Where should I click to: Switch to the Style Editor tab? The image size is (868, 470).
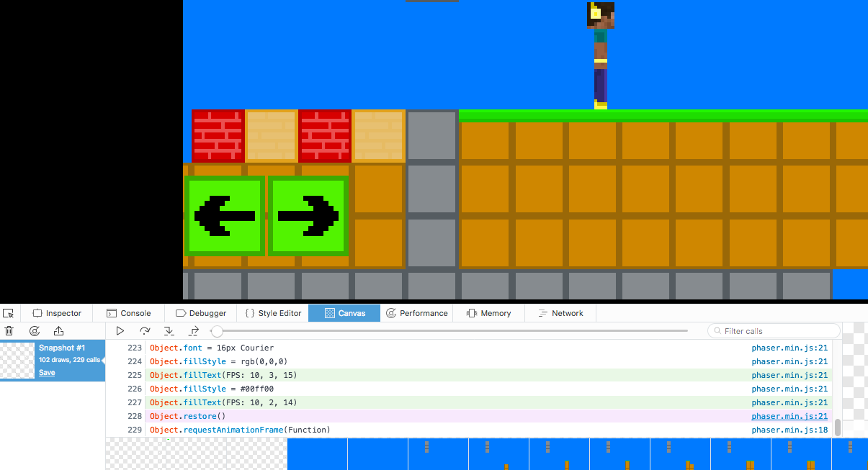click(x=272, y=313)
